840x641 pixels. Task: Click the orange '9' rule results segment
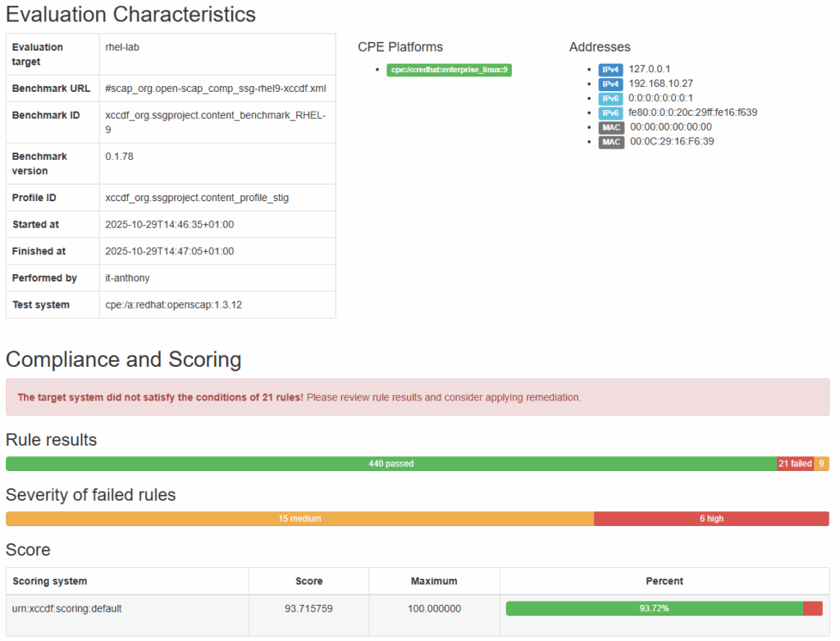(x=821, y=464)
